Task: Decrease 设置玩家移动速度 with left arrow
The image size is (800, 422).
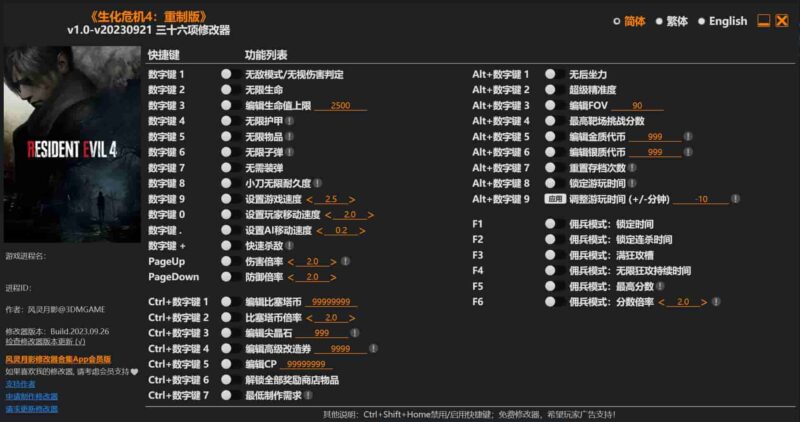Action: [x=328, y=215]
